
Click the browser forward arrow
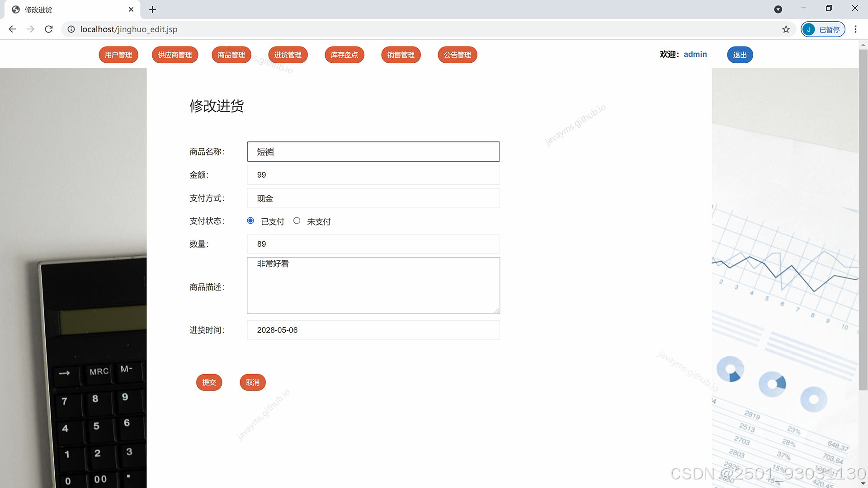point(30,29)
